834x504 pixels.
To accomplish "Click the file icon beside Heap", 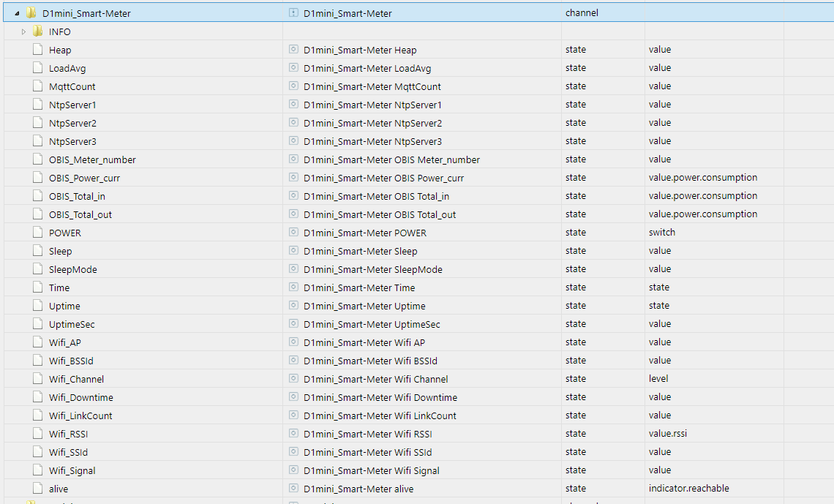I will click(x=38, y=50).
